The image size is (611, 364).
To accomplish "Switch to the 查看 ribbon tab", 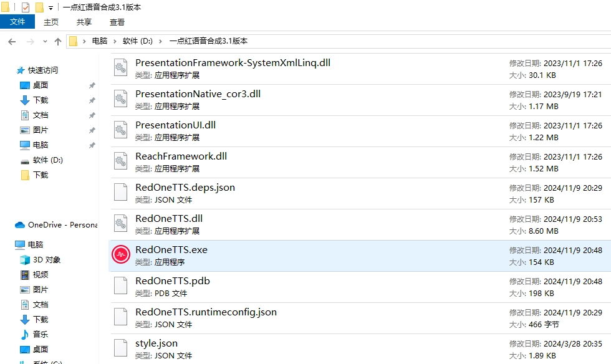I will point(117,22).
